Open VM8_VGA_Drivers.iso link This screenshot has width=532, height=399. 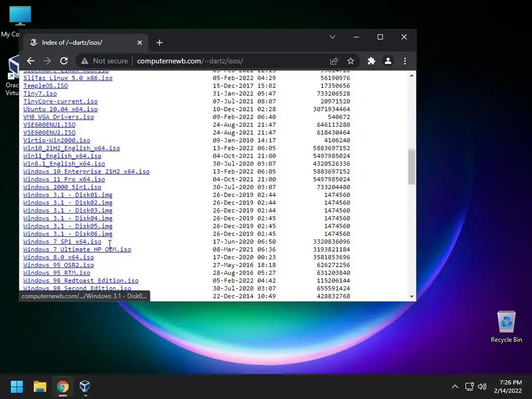[x=59, y=117]
